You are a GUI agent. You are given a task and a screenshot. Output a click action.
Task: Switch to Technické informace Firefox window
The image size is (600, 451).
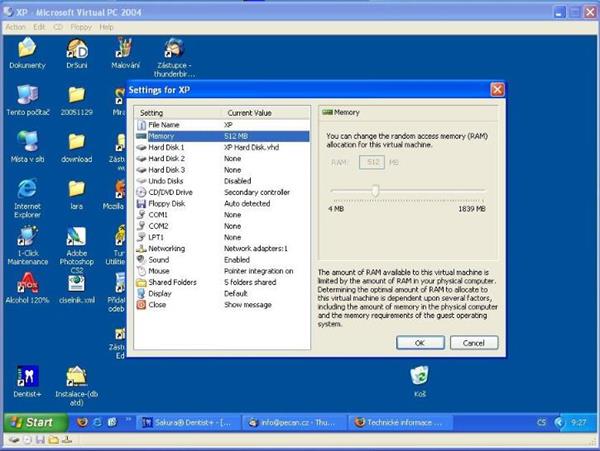pos(399,423)
